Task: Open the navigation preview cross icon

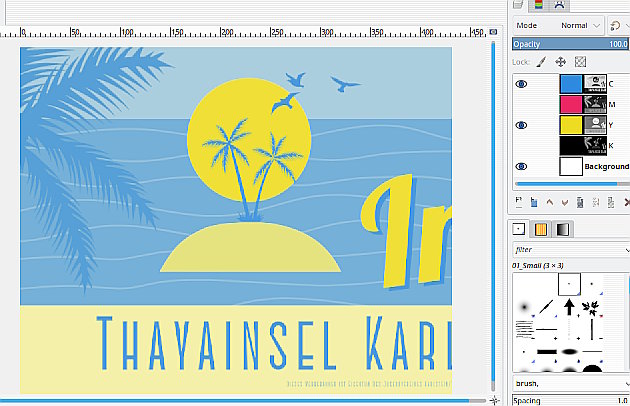Action: [494, 400]
